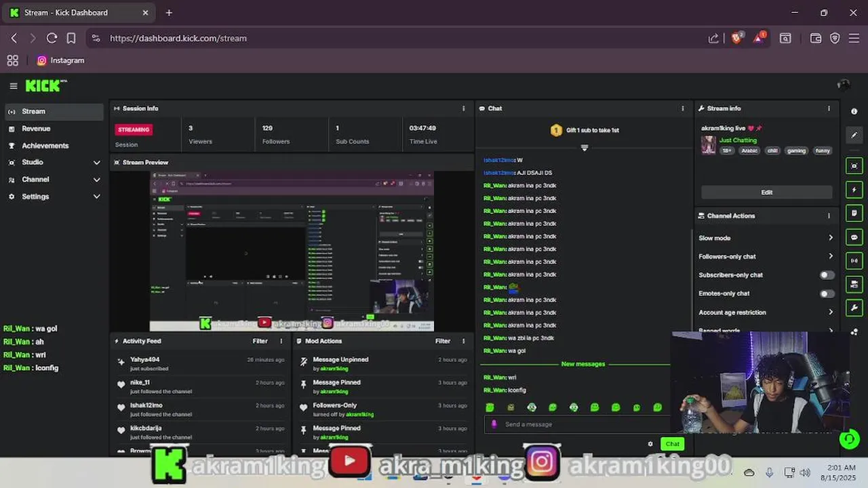Click the taskbar volume icon

804,472
